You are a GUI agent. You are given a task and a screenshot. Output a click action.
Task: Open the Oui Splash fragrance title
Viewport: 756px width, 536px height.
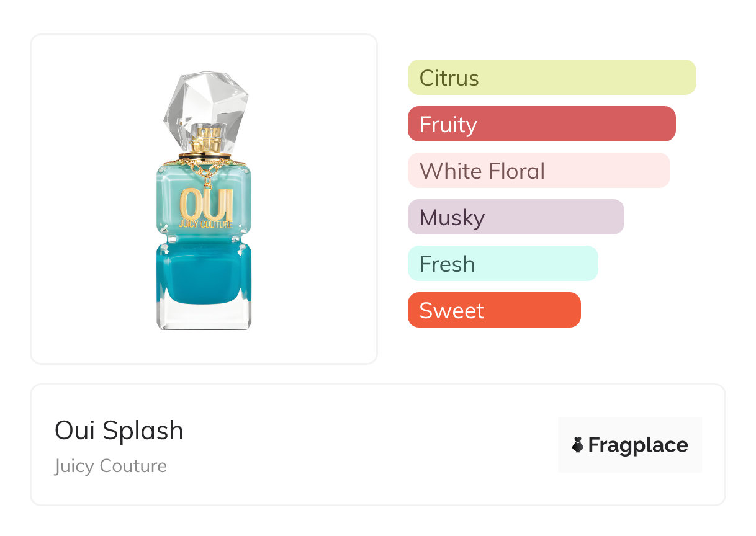pyautogui.click(x=119, y=431)
